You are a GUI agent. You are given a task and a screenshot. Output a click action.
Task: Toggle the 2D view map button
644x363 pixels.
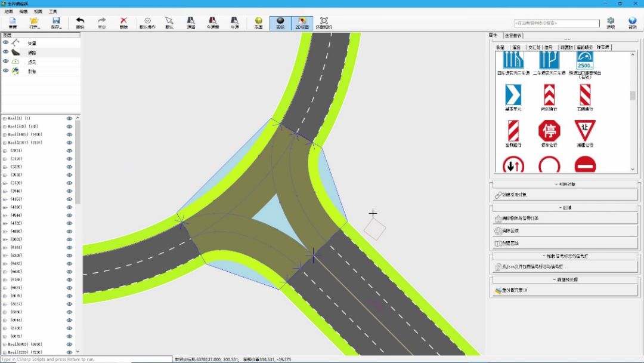point(302,23)
